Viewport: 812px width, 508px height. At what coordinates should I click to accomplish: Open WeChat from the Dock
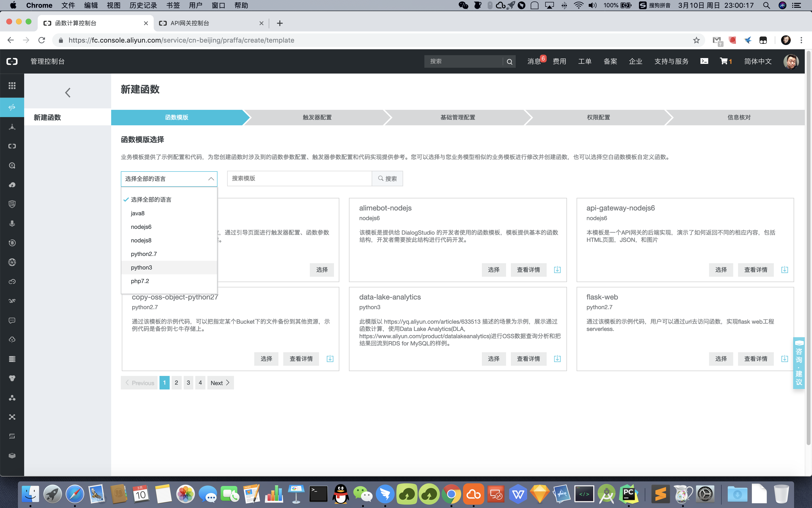click(363, 494)
